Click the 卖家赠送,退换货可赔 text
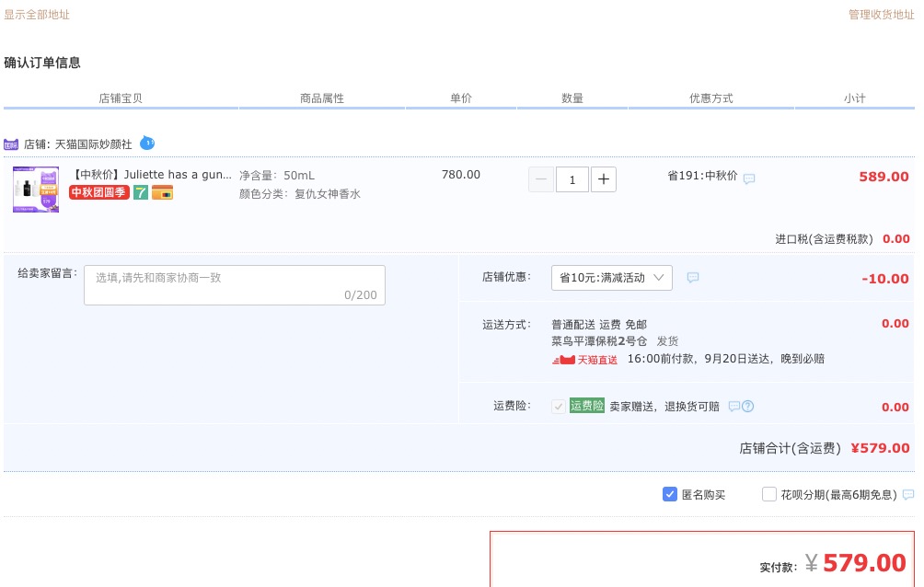The height and width of the screenshot is (587, 924). (664, 406)
